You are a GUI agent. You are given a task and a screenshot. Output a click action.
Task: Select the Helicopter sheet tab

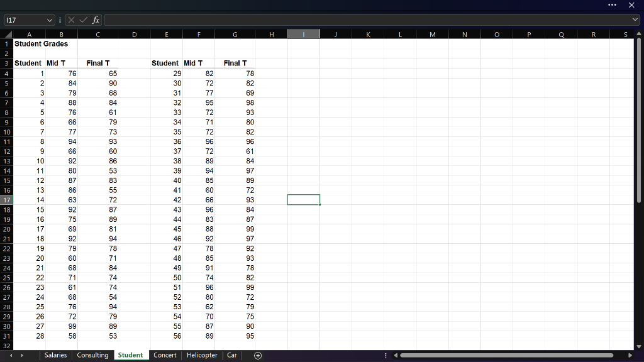coord(202,355)
